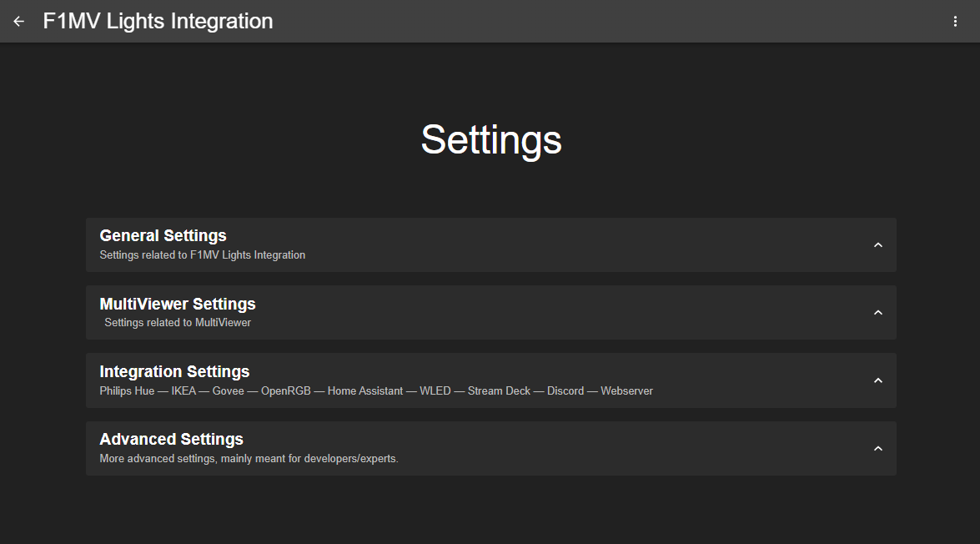Collapse the Integration Settings section chevron
This screenshot has width=980, height=544.
tap(877, 380)
